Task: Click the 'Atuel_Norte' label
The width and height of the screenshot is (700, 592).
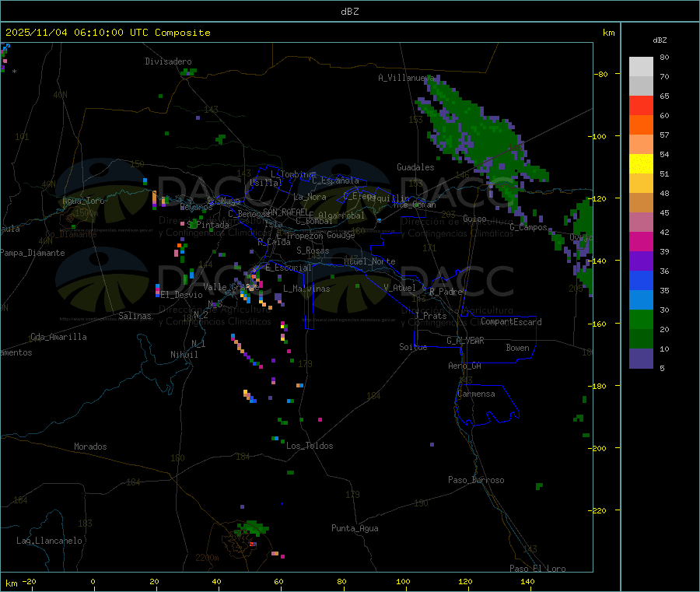Action: (369, 261)
